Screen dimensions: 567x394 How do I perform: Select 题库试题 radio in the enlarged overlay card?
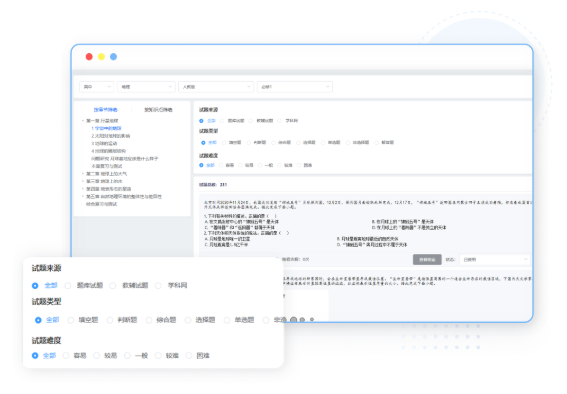pyautogui.click(x=68, y=286)
